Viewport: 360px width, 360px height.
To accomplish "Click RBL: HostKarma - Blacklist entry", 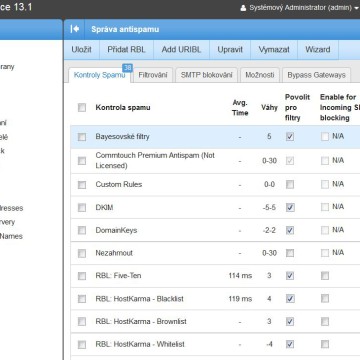I will click(139, 299).
